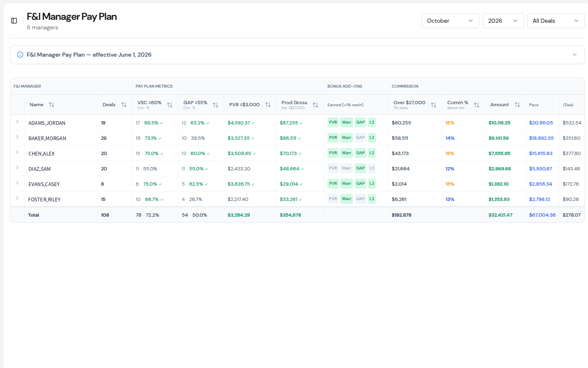The width and height of the screenshot is (588, 368).
Task: Click the Pace column header
Action: (x=534, y=105)
